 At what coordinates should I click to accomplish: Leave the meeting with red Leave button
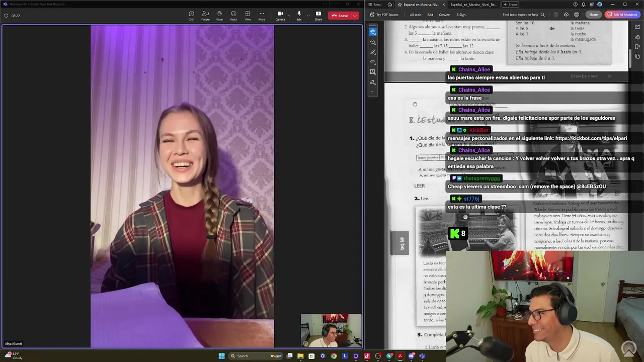[x=340, y=16]
